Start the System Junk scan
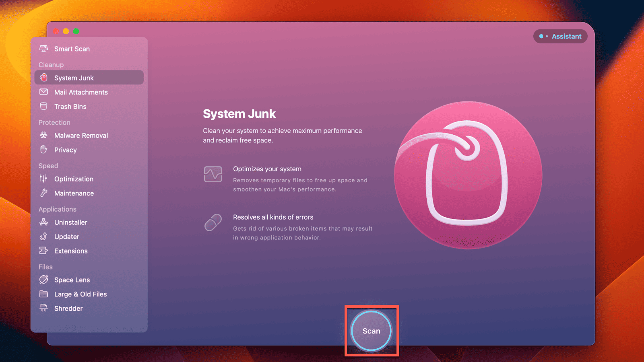The height and width of the screenshot is (362, 644). click(371, 331)
